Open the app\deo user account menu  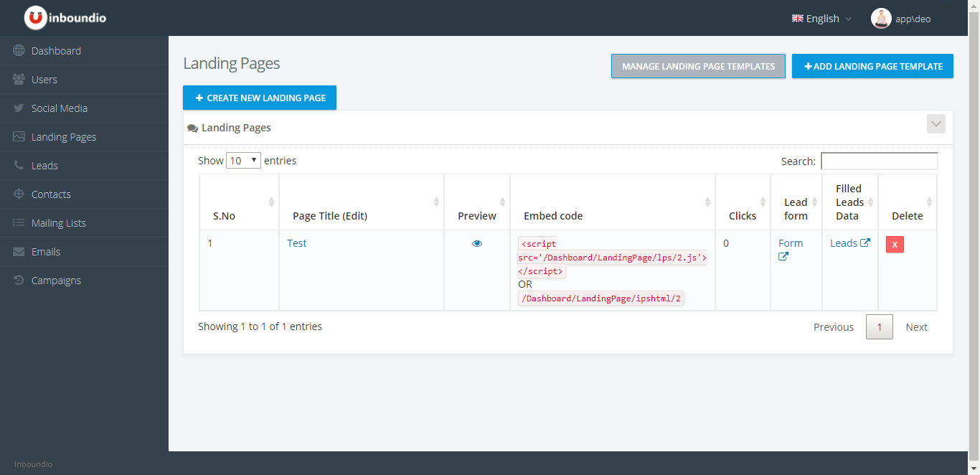(901, 19)
